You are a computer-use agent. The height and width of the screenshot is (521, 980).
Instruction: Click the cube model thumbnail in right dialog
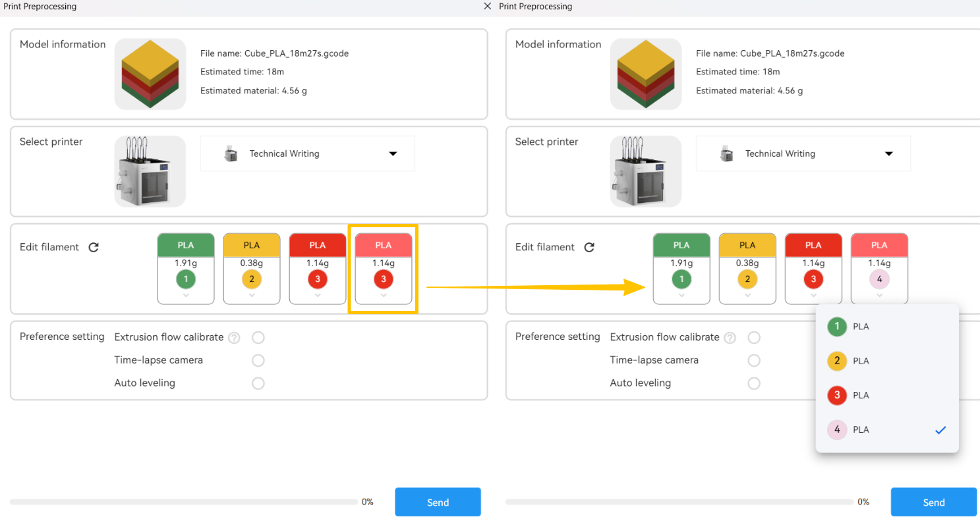646,74
